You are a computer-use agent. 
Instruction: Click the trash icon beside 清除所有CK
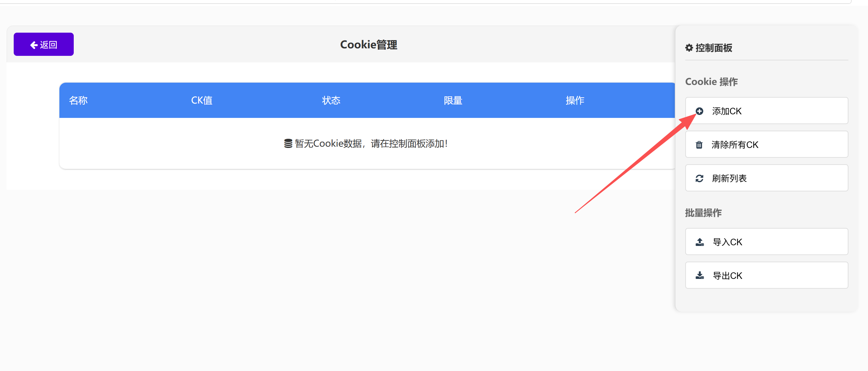click(x=699, y=145)
